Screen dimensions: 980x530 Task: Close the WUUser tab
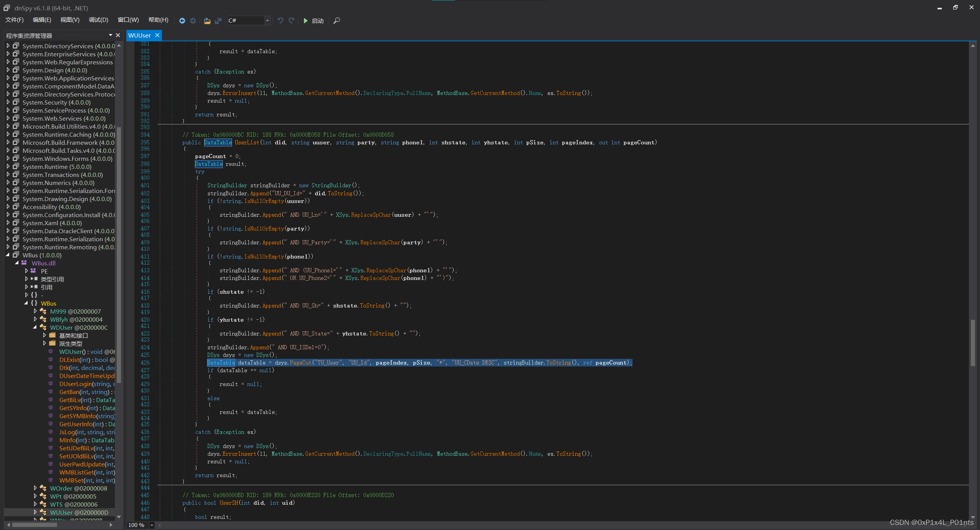157,35
